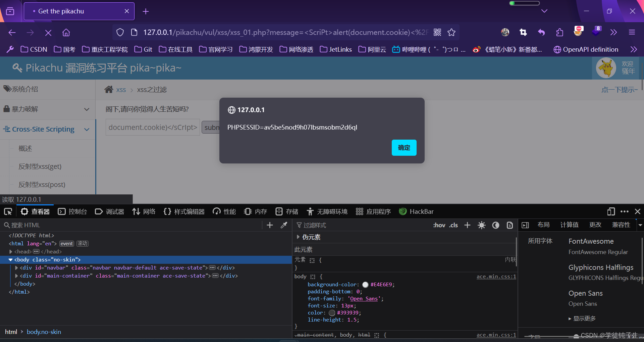Expand the head element node

pyautogui.click(x=11, y=251)
